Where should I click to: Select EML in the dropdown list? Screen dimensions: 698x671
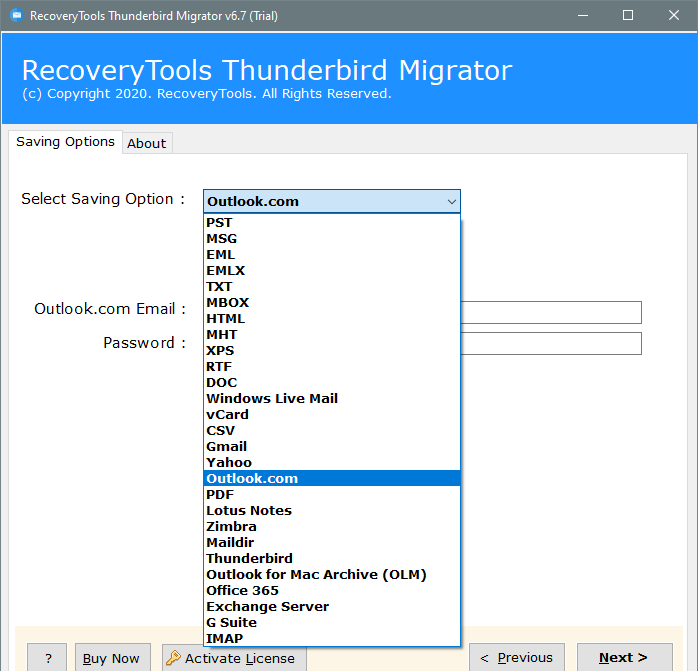pyautogui.click(x=332, y=254)
